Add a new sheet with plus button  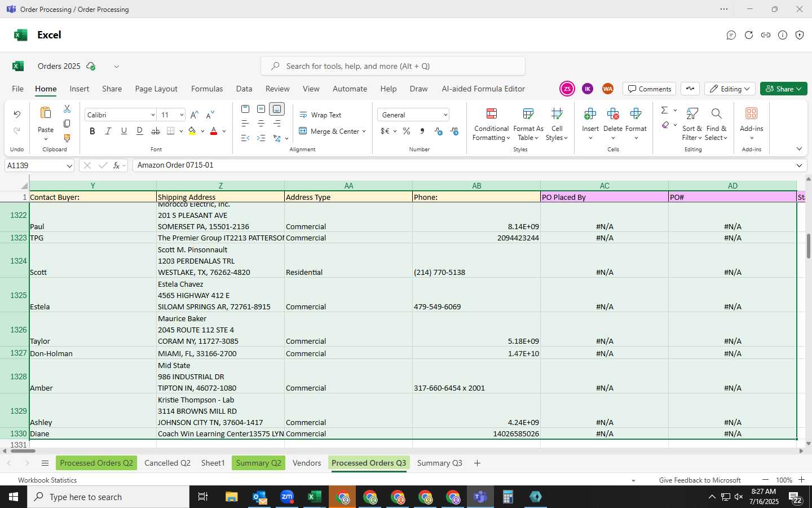(x=477, y=463)
